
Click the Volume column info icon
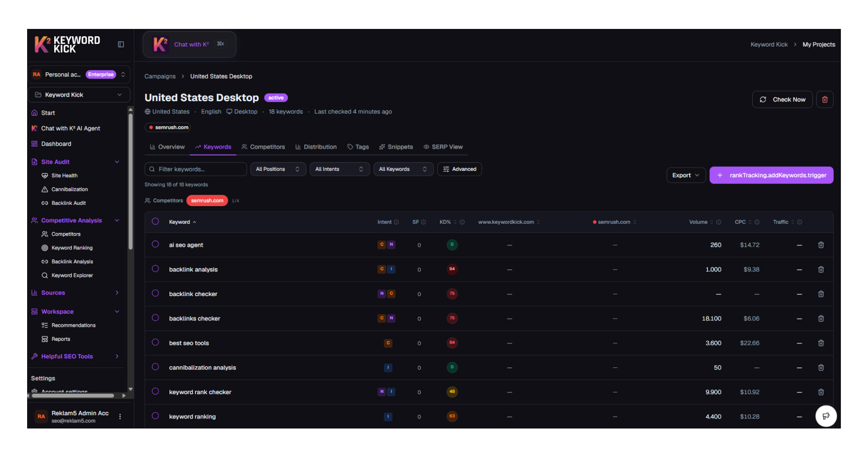coord(719,222)
